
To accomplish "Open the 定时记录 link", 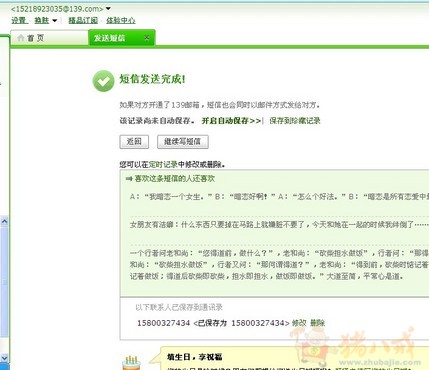I will (x=163, y=164).
